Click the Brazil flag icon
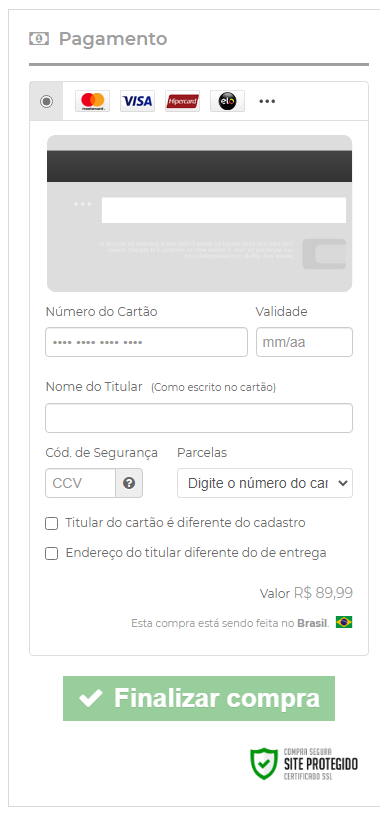The image size is (380, 813). click(344, 622)
